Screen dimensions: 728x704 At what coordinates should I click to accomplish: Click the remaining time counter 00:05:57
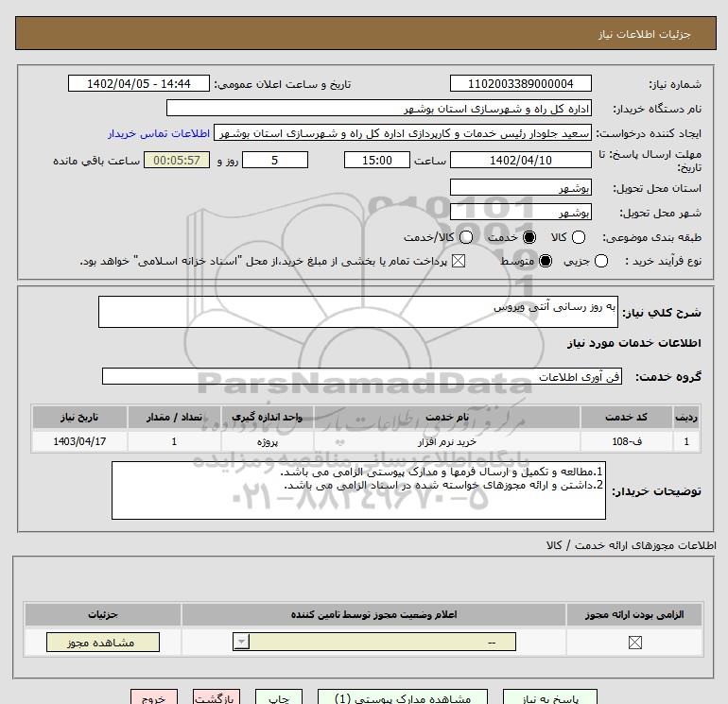(177, 160)
